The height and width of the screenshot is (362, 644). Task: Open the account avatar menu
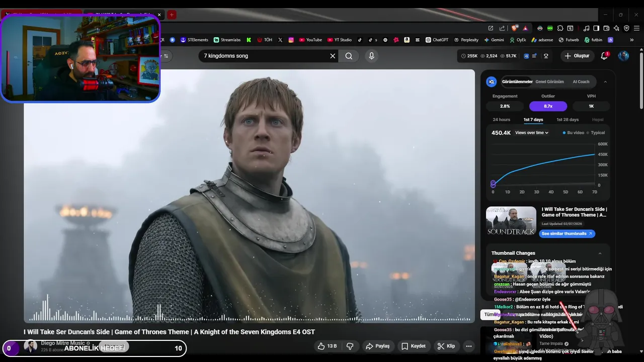point(623,56)
